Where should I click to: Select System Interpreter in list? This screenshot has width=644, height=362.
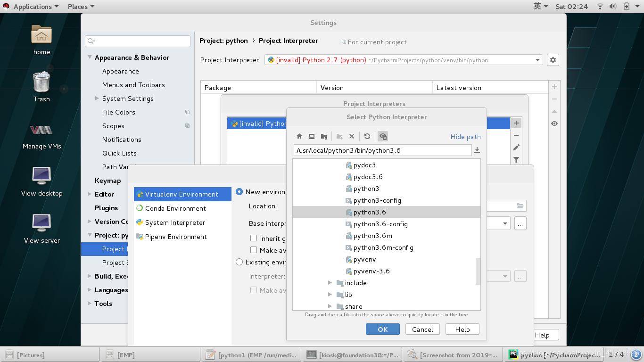pyautogui.click(x=182, y=222)
